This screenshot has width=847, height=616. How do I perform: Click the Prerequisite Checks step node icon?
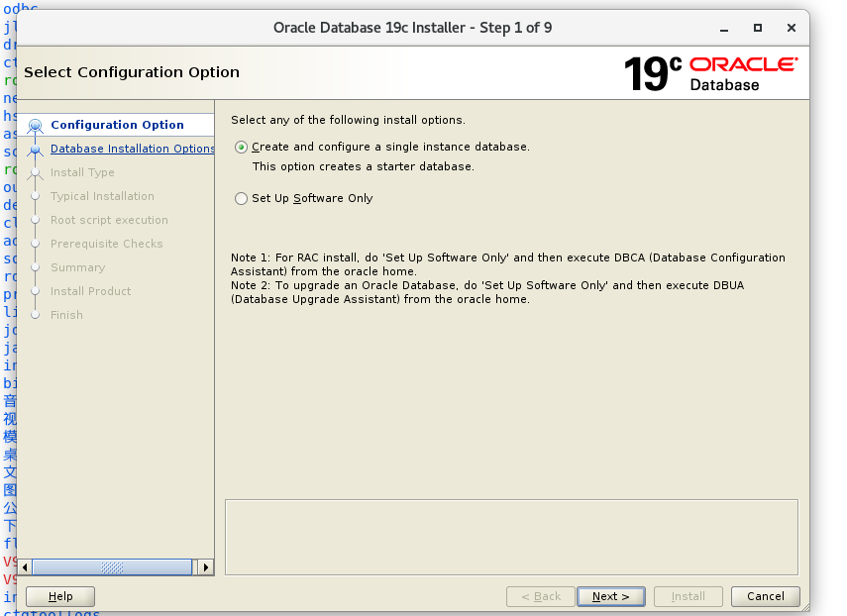click(x=35, y=244)
